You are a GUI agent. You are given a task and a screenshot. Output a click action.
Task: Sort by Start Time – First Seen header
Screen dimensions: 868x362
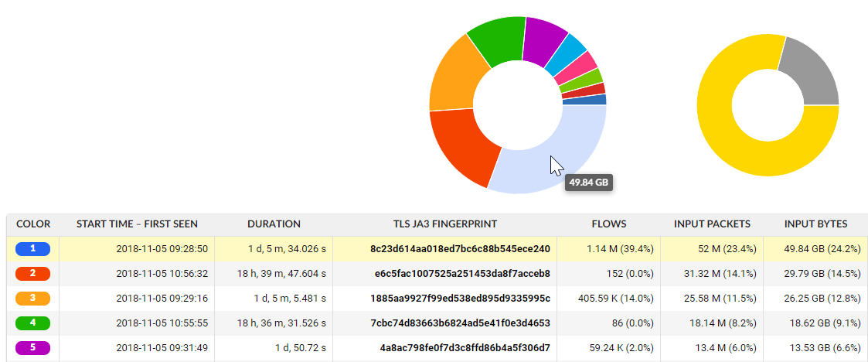click(137, 224)
